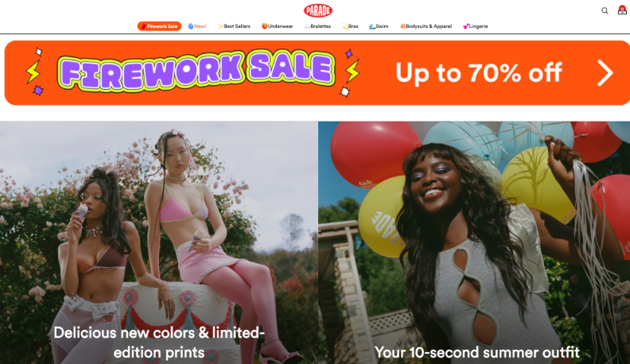Image resolution: width=630 pixels, height=364 pixels.
Task: Click the wave icon next to Swim
Action: 372,26
